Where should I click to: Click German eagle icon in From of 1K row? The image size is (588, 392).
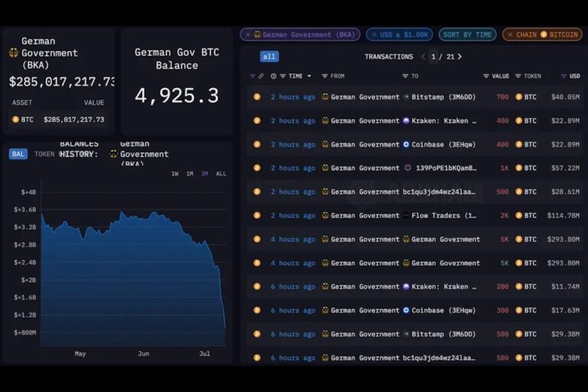(325, 168)
